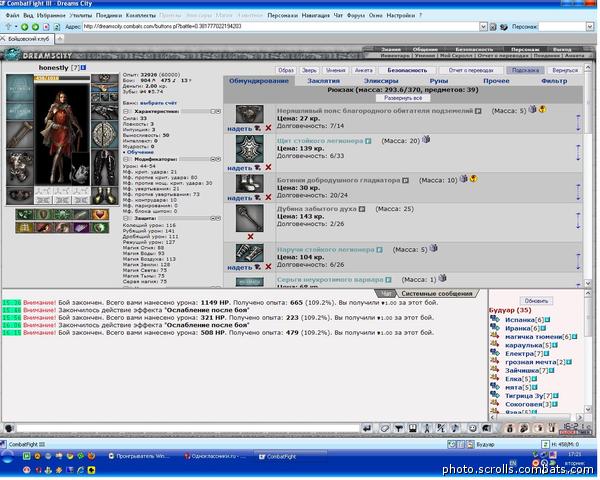Open the Системные сообщения chat tab
The image size is (600, 480).
click(x=437, y=294)
